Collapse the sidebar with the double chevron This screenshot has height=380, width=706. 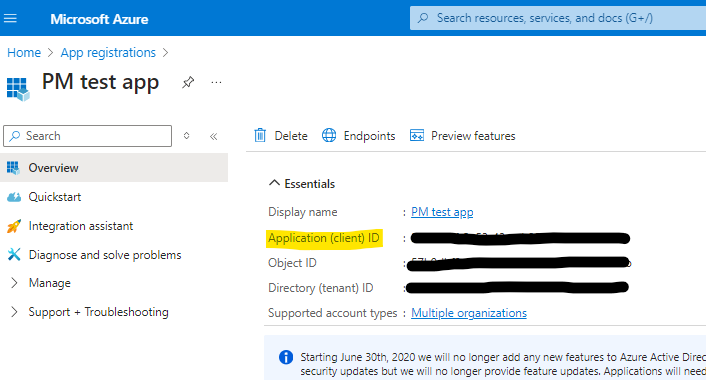coord(213,136)
